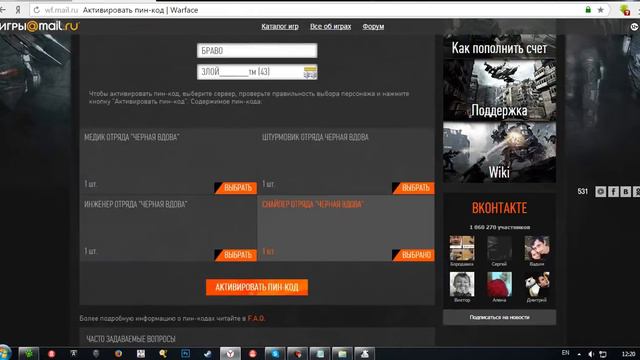Click the VK 'B' share icon
The width and height of the screenshot is (640, 360).
(x=625, y=191)
